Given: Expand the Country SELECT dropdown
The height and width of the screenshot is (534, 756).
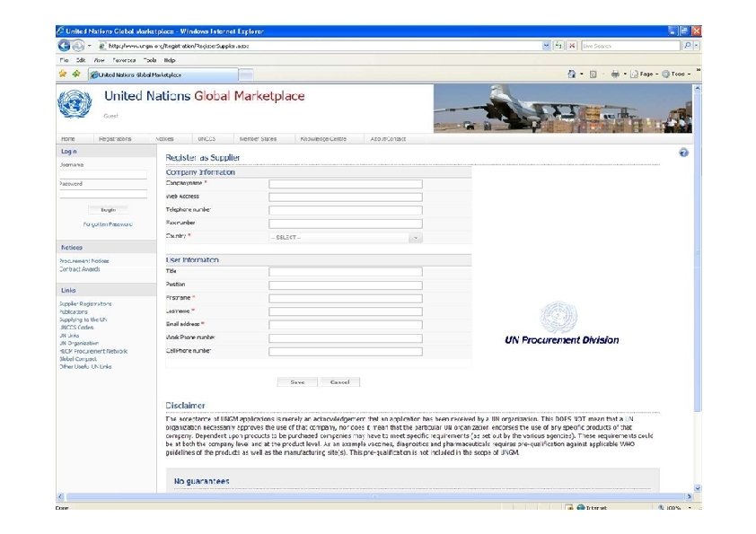Looking at the screenshot, I should [x=416, y=238].
